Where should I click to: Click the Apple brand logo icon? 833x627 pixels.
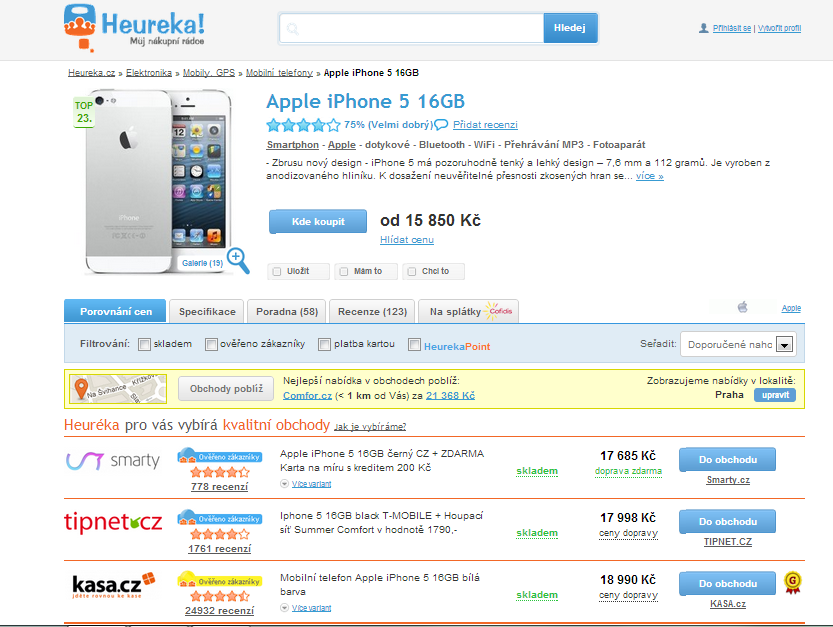click(x=743, y=307)
